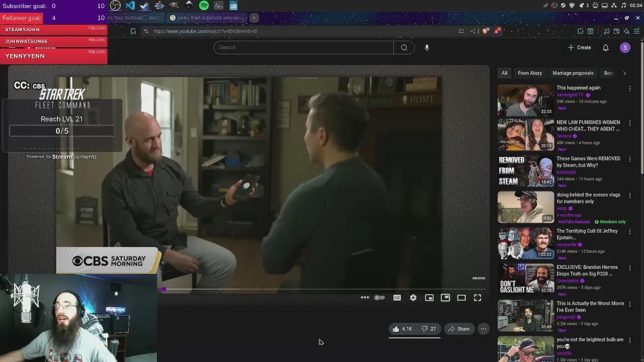This screenshot has width=644, height=362.
Task: Open picture-in-picture mode for the video
Action: pyautogui.click(x=445, y=298)
